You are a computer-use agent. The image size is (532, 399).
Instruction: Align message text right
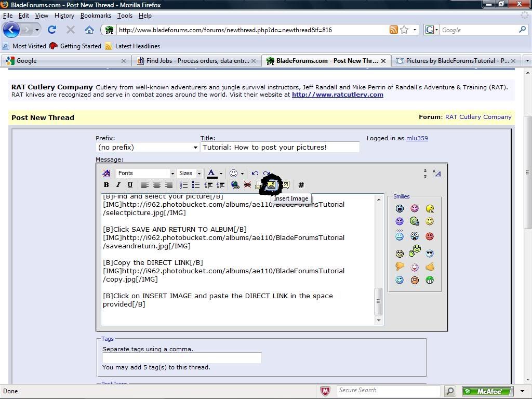[x=169, y=185]
